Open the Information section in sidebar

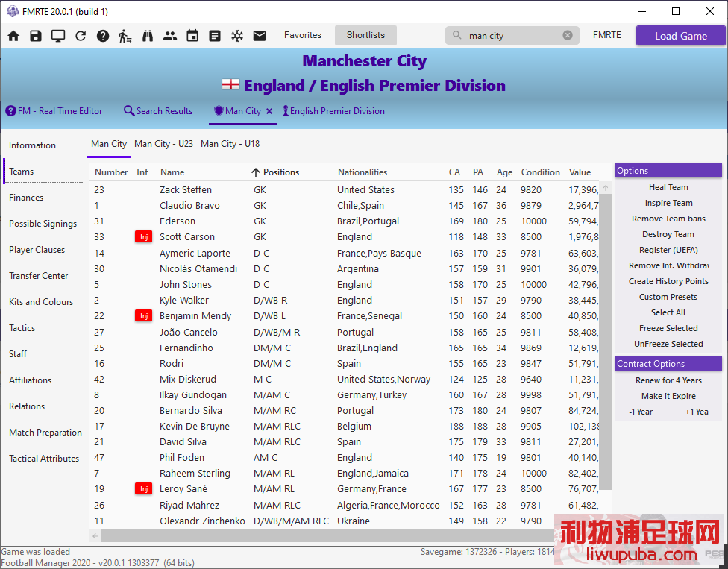point(33,145)
